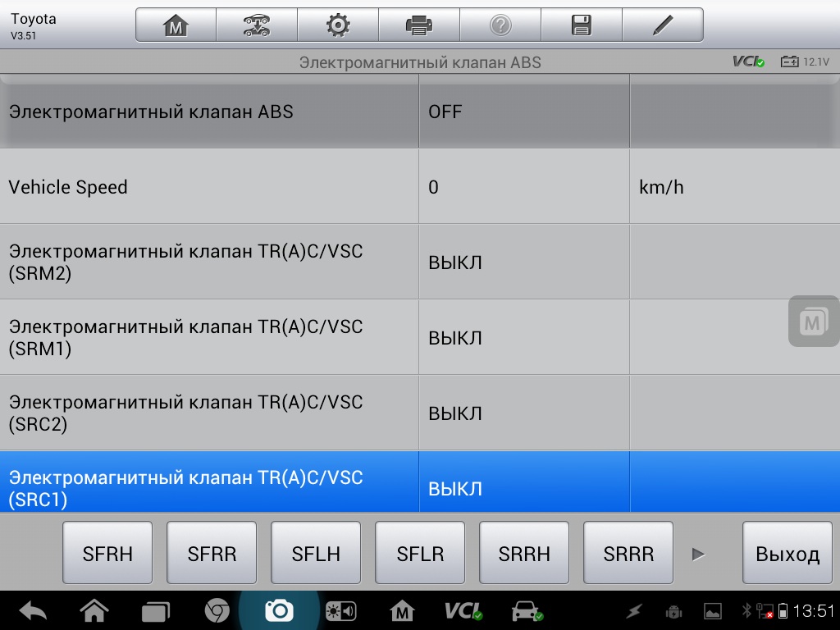The width and height of the screenshot is (840, 630).
Task: Activate the SFLH solenoid button
Action: tap(316, 554)
